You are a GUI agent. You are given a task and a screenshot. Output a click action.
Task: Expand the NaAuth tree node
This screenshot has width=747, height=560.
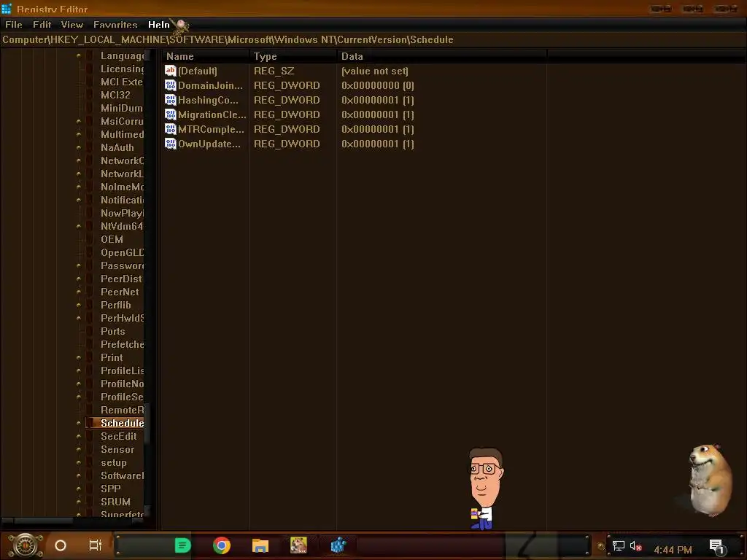click(x=79, y=147)
